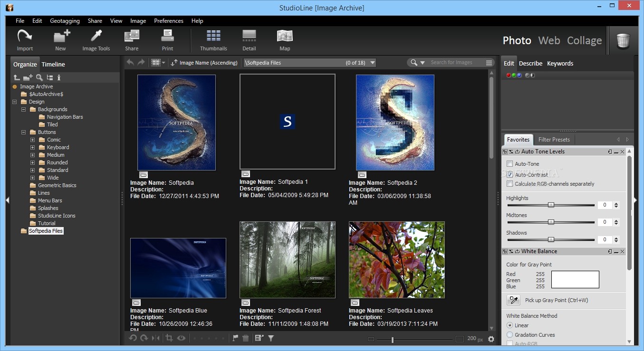Select Gradation Curves radio button

[510, 335]
